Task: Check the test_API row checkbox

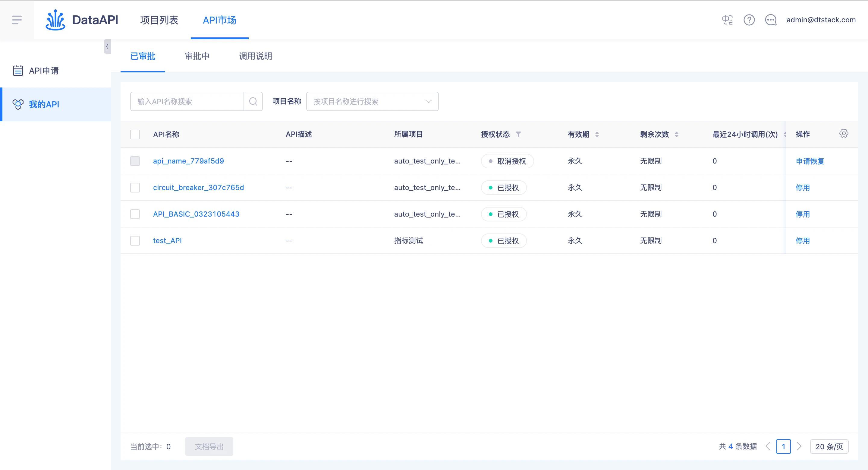Action: [135, 240]
